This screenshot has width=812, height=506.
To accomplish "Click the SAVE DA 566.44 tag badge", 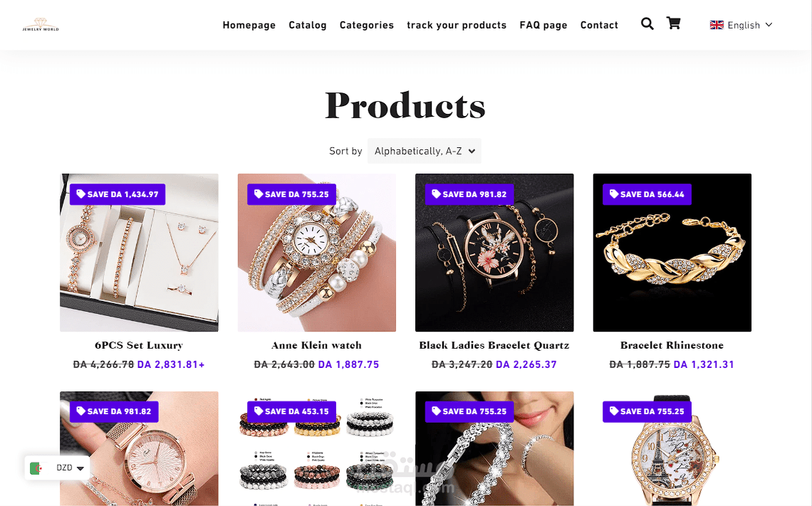I will coord(647,194).
